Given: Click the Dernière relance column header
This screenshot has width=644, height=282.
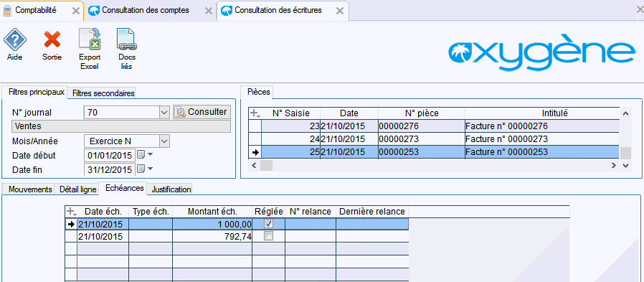Looking at the screenshot, I should click(372, 211).
